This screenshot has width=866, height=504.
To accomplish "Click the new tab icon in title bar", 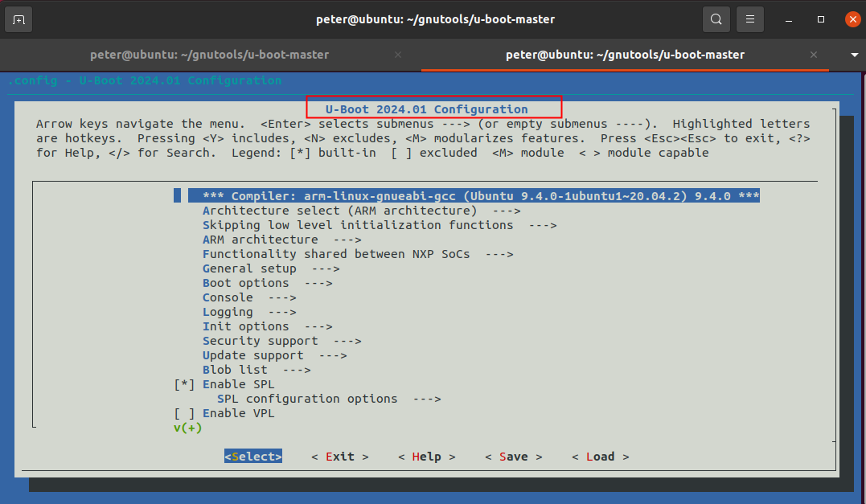I will pyautogui.click(x=19, y=19).
